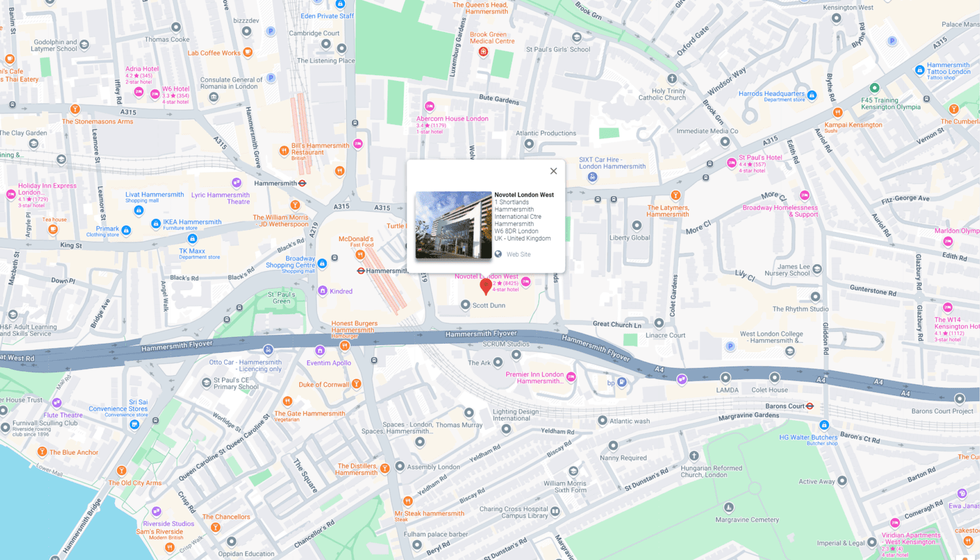Click the McDonald's fast food icon
Viewport: 980px width, 560px height.
click(x=360, y=255)
